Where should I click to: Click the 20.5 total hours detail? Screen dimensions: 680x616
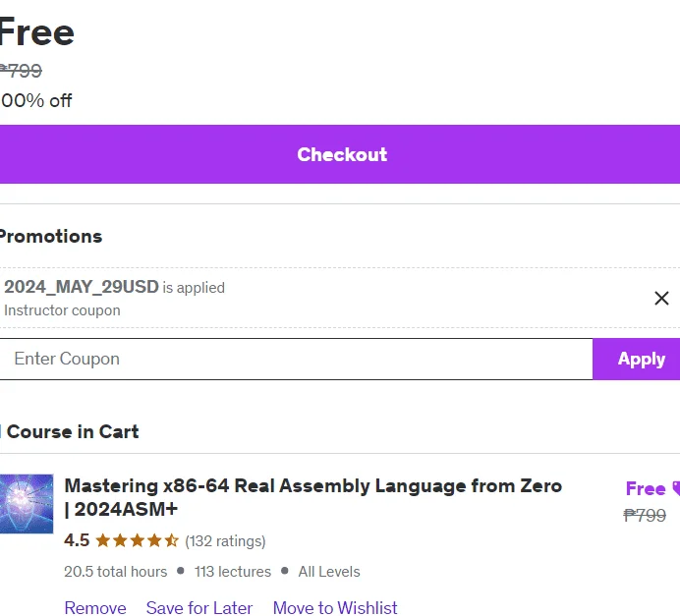pos(115,572)
